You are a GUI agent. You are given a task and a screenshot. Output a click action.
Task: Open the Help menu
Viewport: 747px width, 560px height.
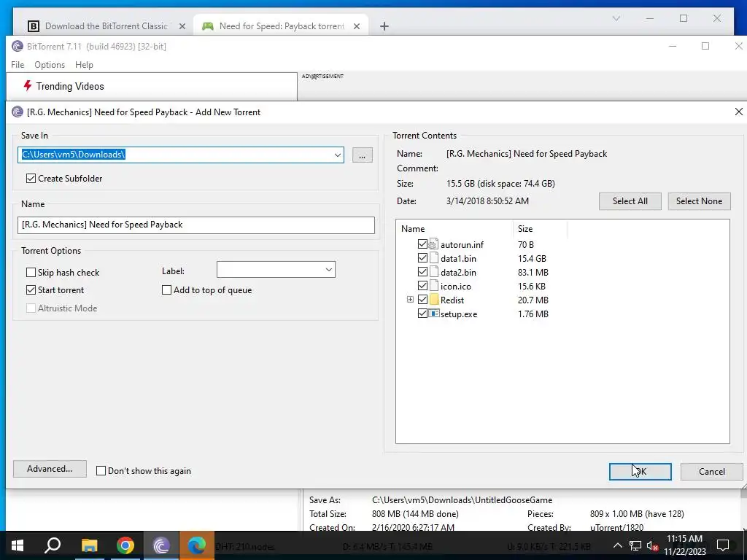[84, 65]
